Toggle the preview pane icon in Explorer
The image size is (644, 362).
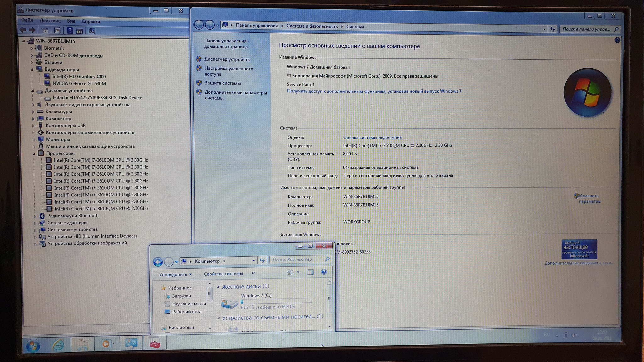(310, 272)
